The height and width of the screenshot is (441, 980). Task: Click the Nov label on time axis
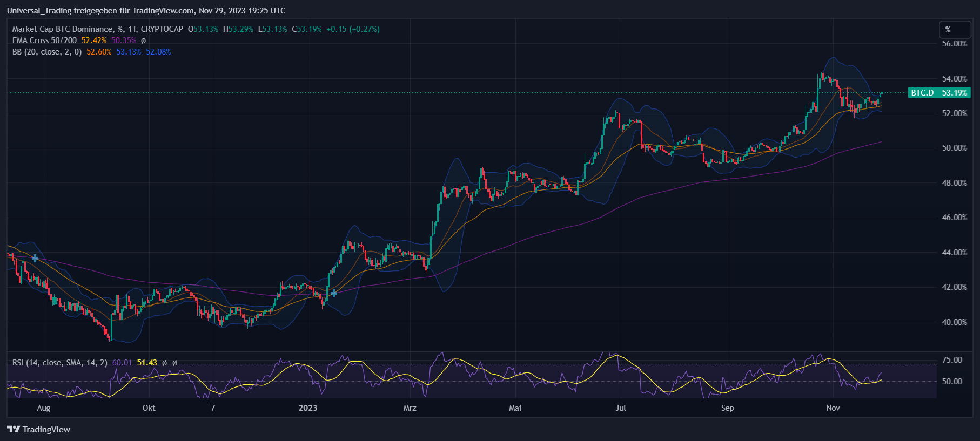pos(833,408)
